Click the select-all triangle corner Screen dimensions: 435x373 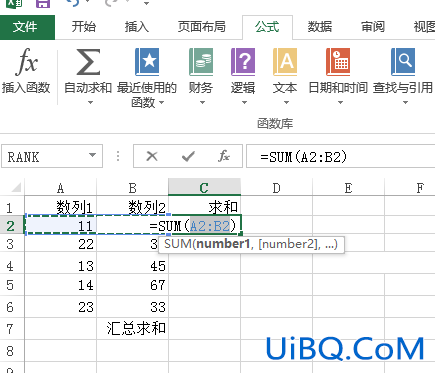click(16, 188)
